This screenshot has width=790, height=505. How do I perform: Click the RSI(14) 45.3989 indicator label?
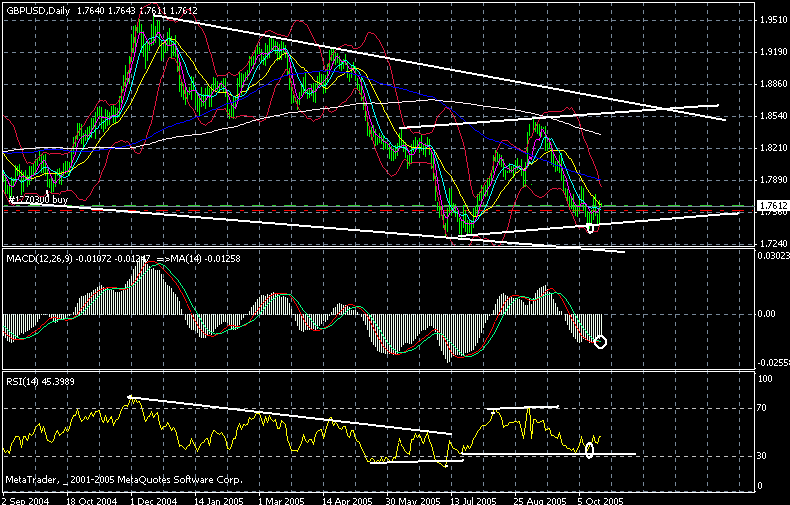tap(40, 382)
